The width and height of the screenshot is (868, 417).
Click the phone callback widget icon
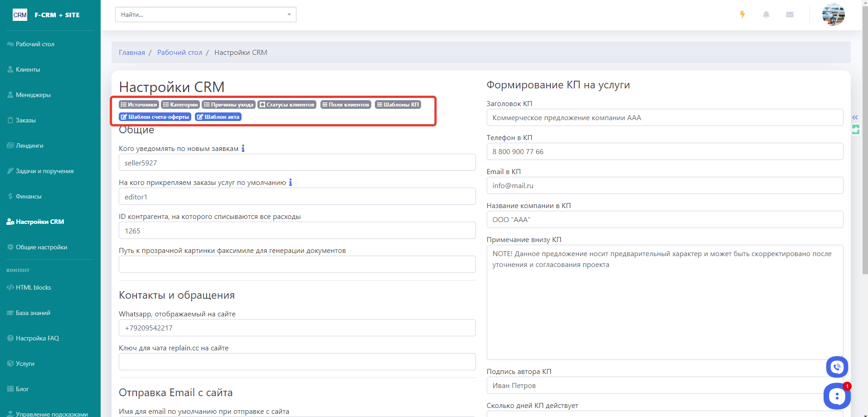[837, 367]
